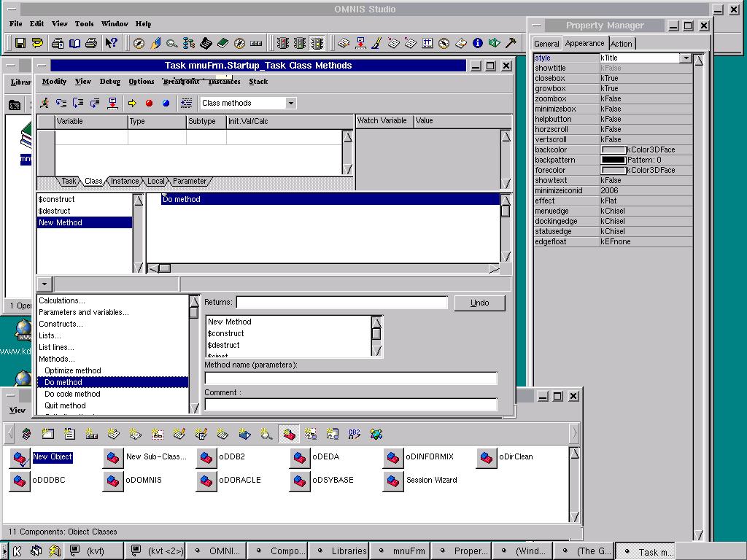Click the red breakpoint dot icon
747x560 pixels.
coord(150,104)
